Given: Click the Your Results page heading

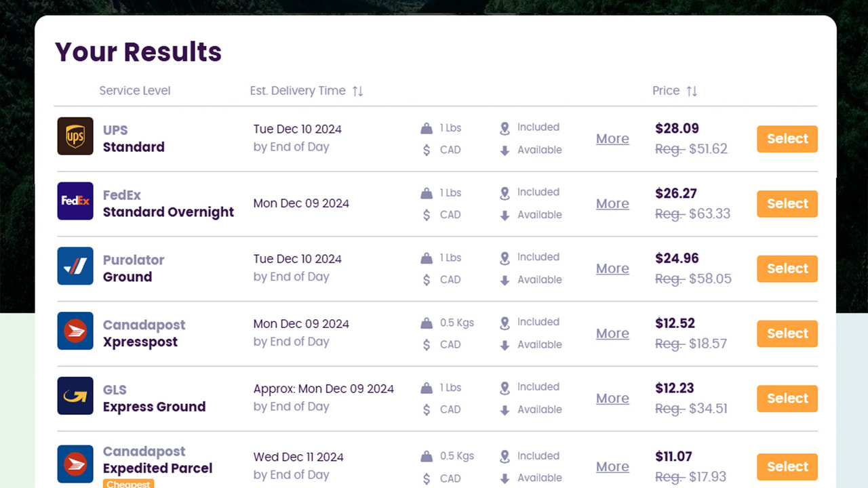Looking at the screenshot, I should 138,52.
